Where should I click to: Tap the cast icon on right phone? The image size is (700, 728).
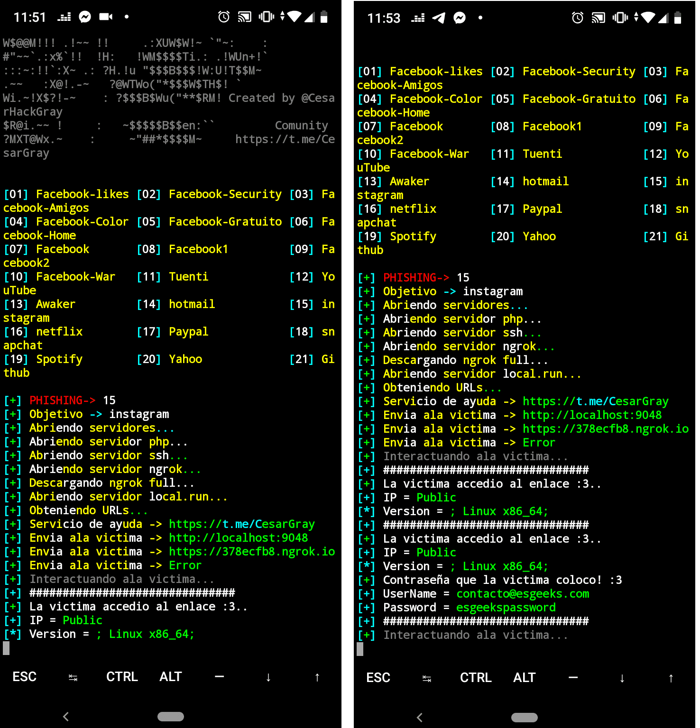(x=599, y=18)
